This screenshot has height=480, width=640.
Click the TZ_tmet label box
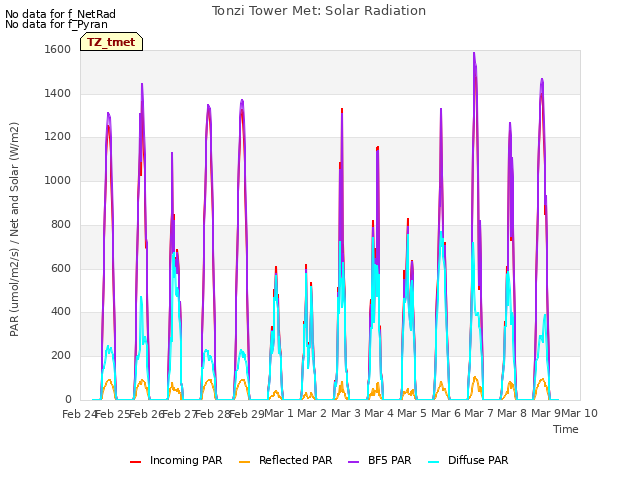point(111,42)
